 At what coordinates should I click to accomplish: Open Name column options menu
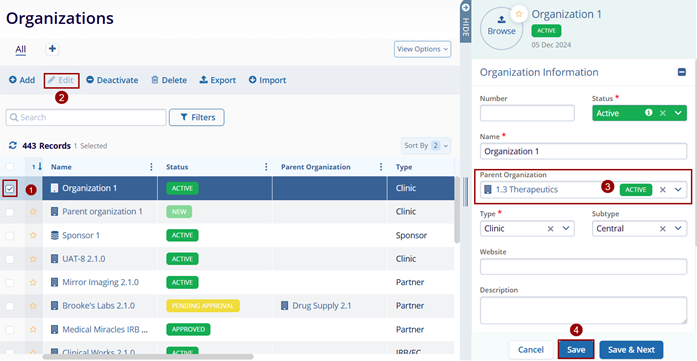click(151, 167)
